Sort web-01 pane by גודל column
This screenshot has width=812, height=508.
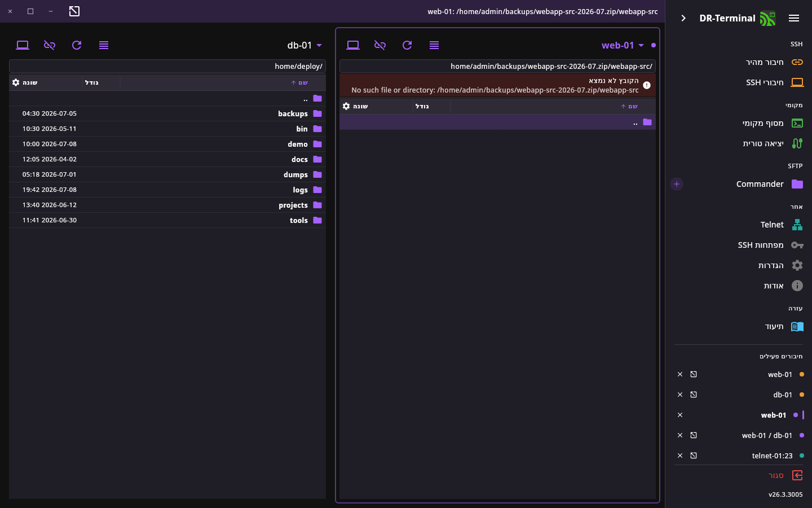pyautogui.click(x=422, y=106)
